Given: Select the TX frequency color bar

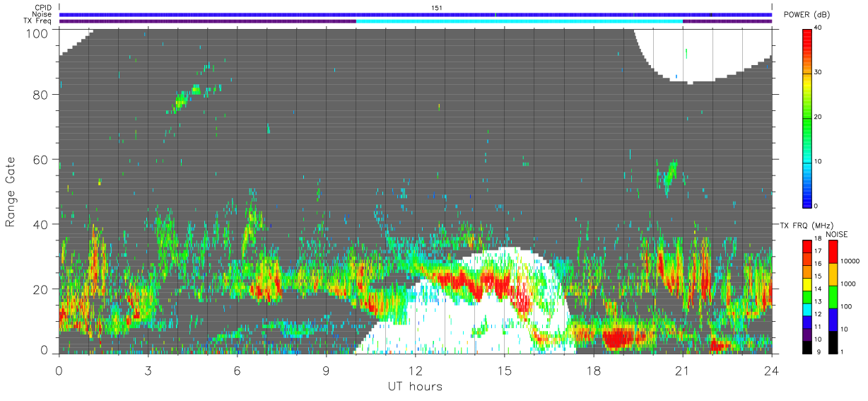Looking at the screenshot, I should pos(807,297).
